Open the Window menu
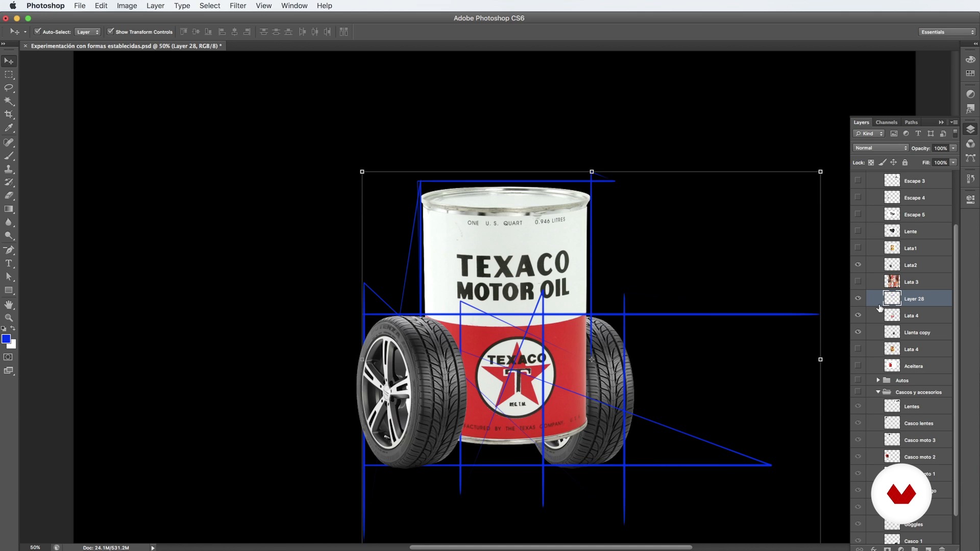980x551 pixels. (294, 6)
